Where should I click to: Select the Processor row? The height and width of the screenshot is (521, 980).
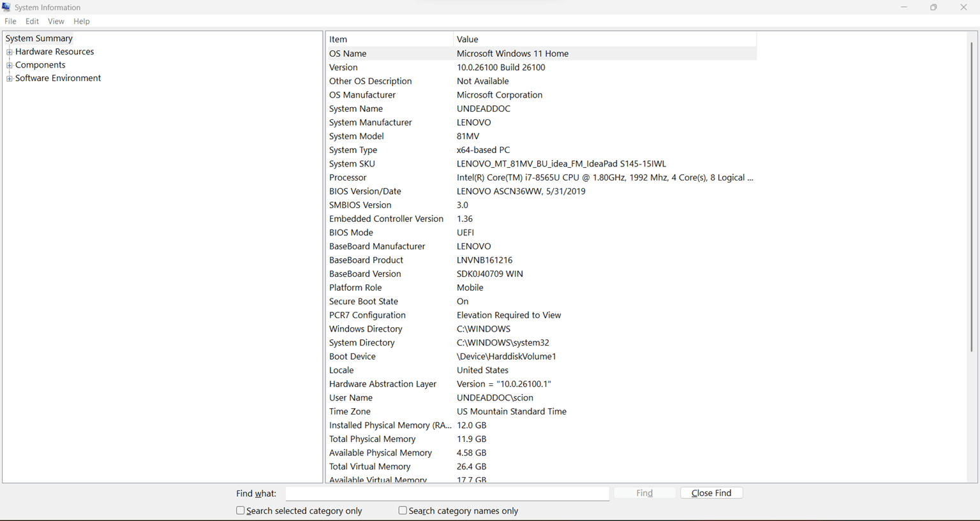tap(541, 177)
